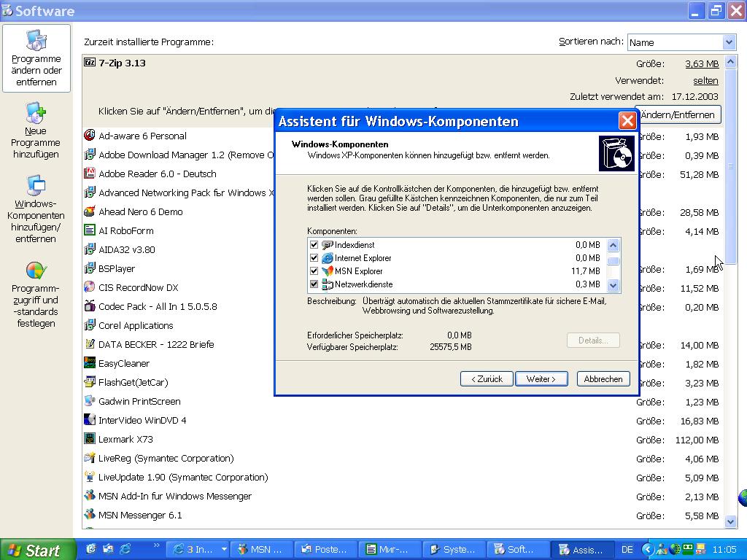Select the Ahead Nero 6 Demo icon
747x560 pixels.
coord(90,211)
